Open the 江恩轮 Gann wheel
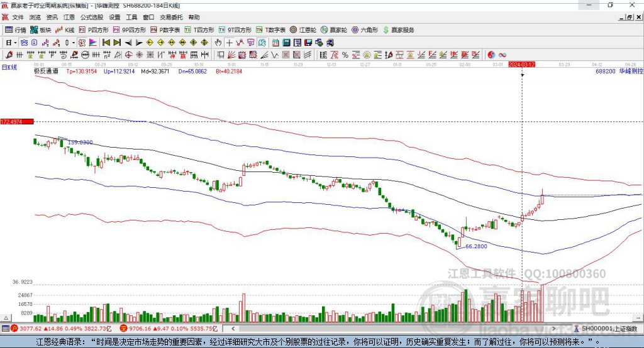The width and height of the screenshot is (644, 348). tap(303, 30)
